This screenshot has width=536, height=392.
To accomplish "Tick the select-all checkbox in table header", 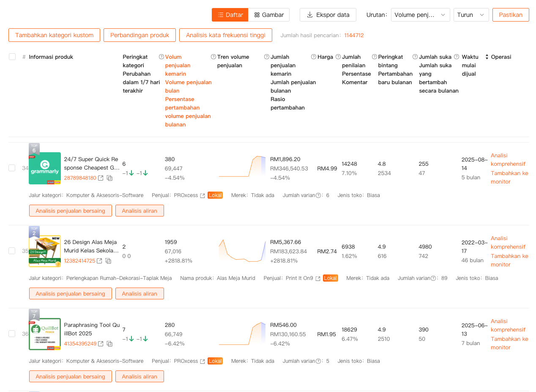I will point(12,57).
